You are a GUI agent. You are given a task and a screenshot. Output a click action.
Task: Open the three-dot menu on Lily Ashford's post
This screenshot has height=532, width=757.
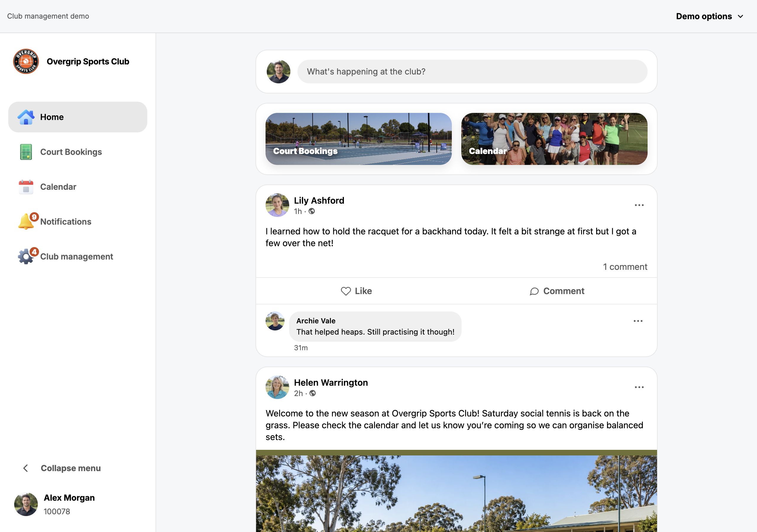(x=639, y=205)
